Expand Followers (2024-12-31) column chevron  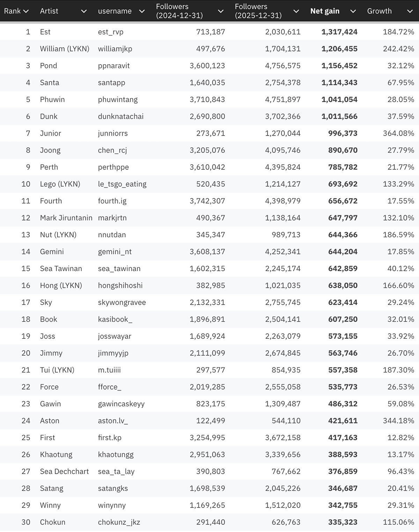point(221,11)
